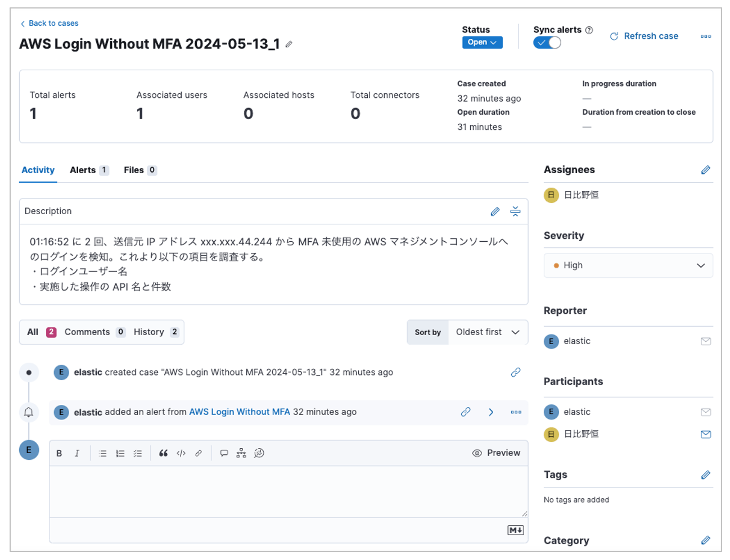This screenshot has width=730, height=560.
Task: Edit description with pencil icon
Action: coord(495,211)
